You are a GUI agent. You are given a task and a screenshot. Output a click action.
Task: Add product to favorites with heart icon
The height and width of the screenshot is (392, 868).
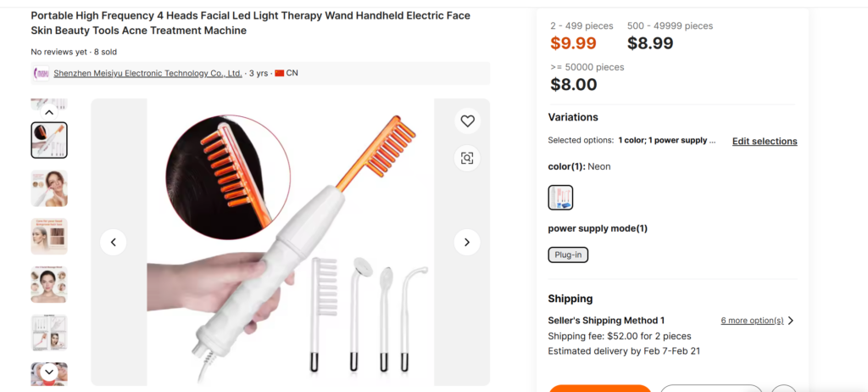pos(467,121)
